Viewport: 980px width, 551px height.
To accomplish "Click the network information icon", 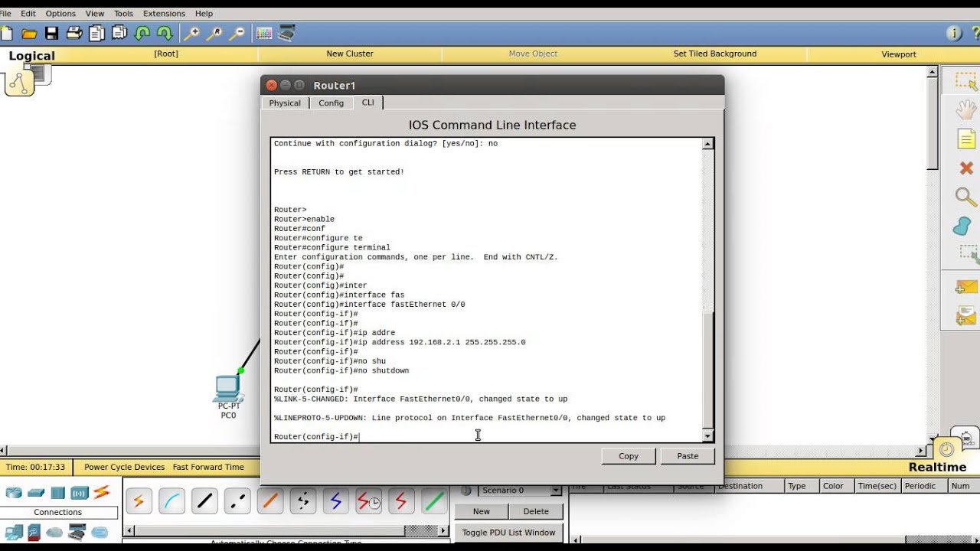I will click(954, 33).
